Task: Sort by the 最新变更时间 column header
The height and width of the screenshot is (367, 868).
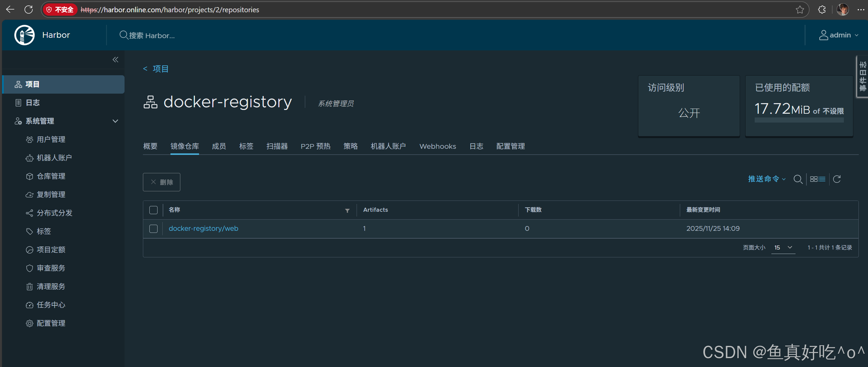Action: pyautogui.click(x=703, y=210)
